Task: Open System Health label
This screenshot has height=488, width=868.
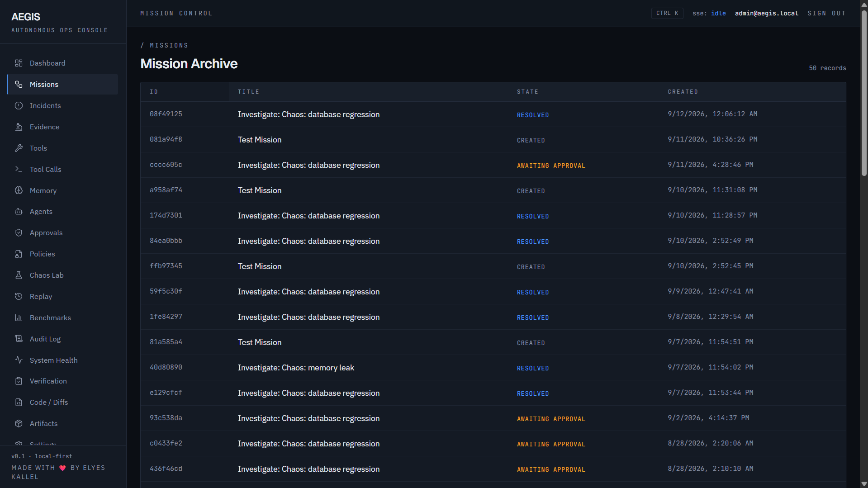Action: [54, 360]
